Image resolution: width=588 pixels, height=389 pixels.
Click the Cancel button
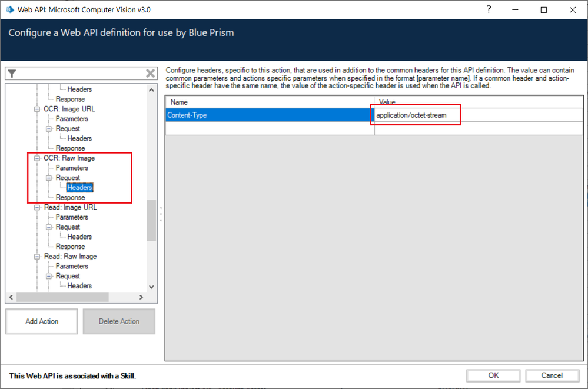(x=552, y=375)
